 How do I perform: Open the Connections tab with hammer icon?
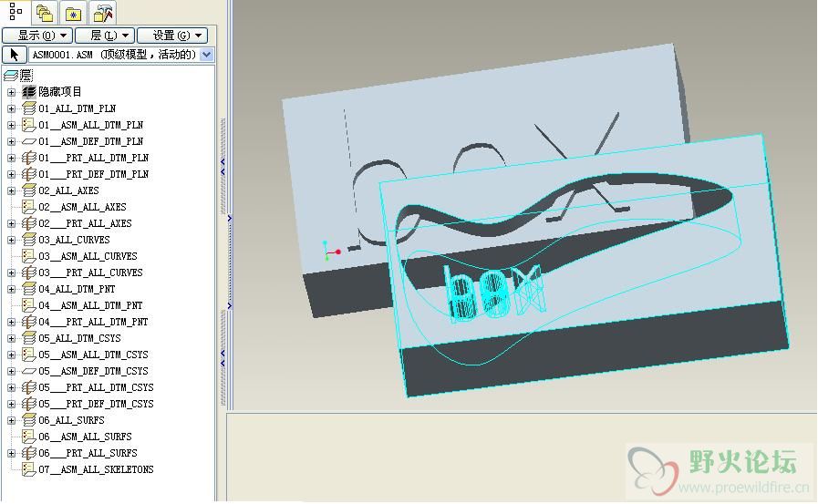(x=103, y=13)
